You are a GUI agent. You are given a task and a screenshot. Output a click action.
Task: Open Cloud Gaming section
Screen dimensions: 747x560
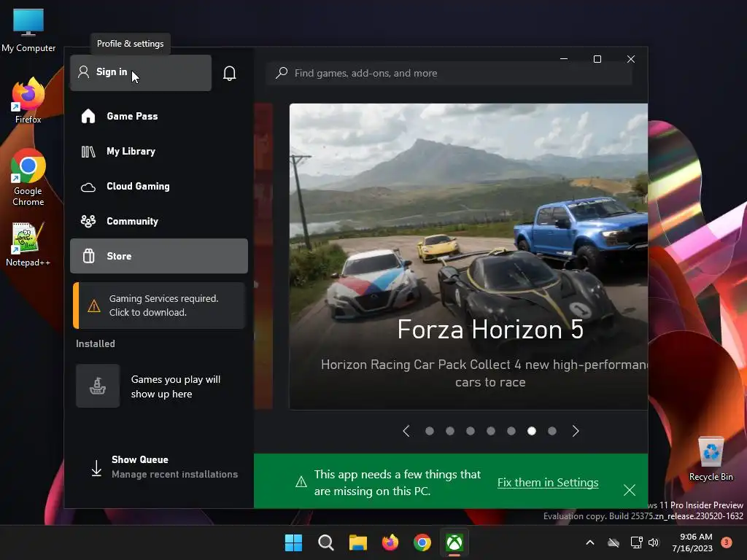(x=158, y=186)
